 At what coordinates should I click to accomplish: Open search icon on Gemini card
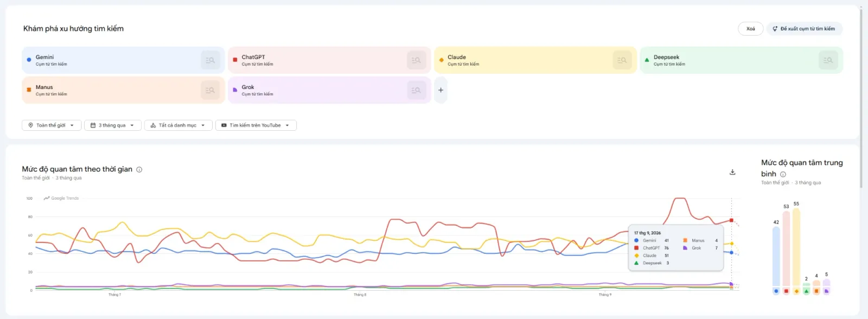[210, 60]
